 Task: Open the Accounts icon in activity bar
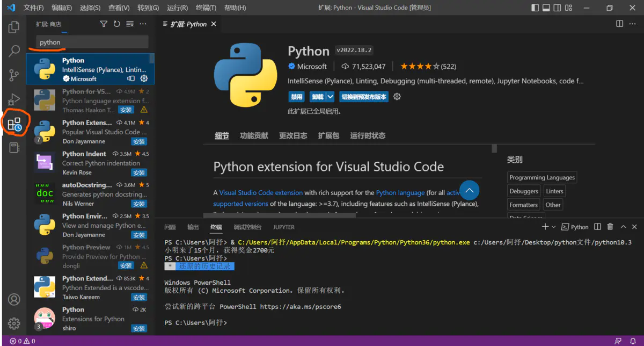click(14, 300)
